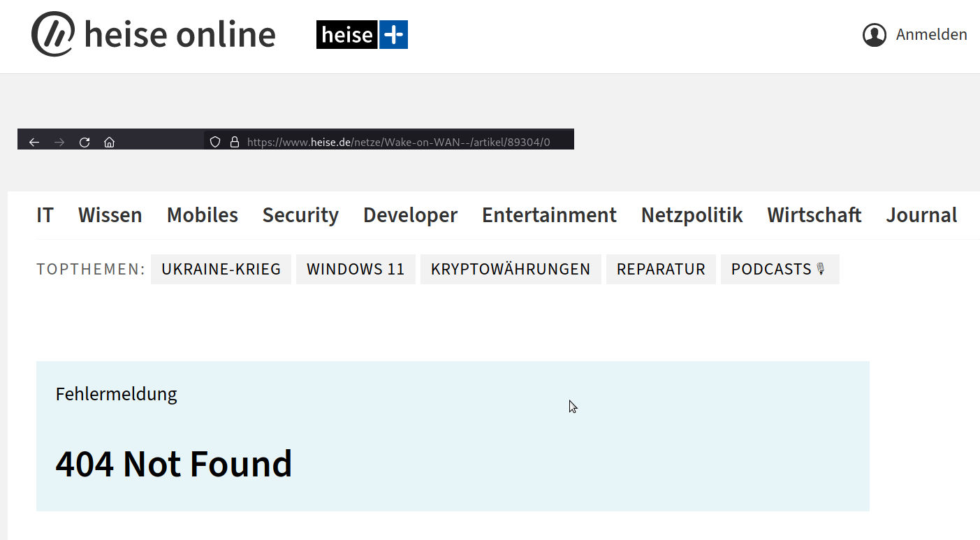Open the Entertainment navigation section
The image size is (980, 540).
tap(549, 215)
